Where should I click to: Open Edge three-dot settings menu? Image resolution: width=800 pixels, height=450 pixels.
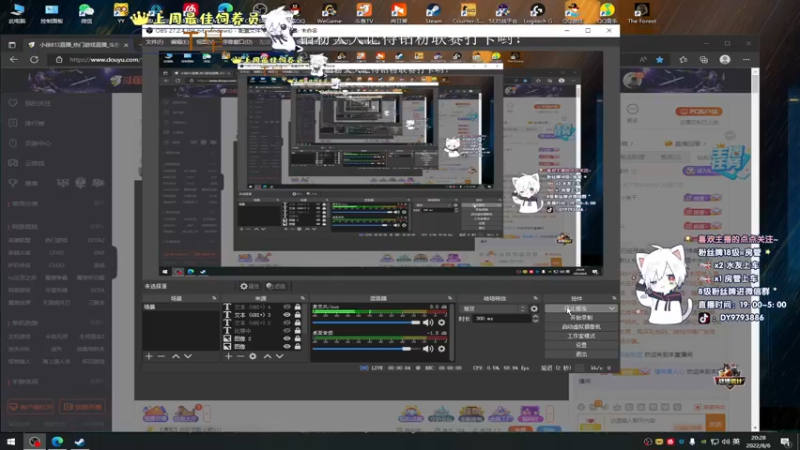tap(746, 60)
